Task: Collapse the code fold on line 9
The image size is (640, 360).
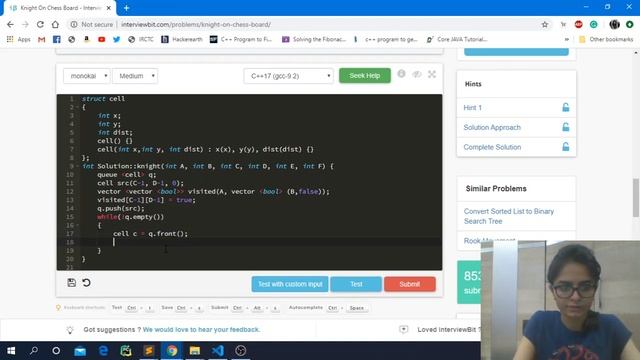Action: pyautogui.click(x=77, y=166)
